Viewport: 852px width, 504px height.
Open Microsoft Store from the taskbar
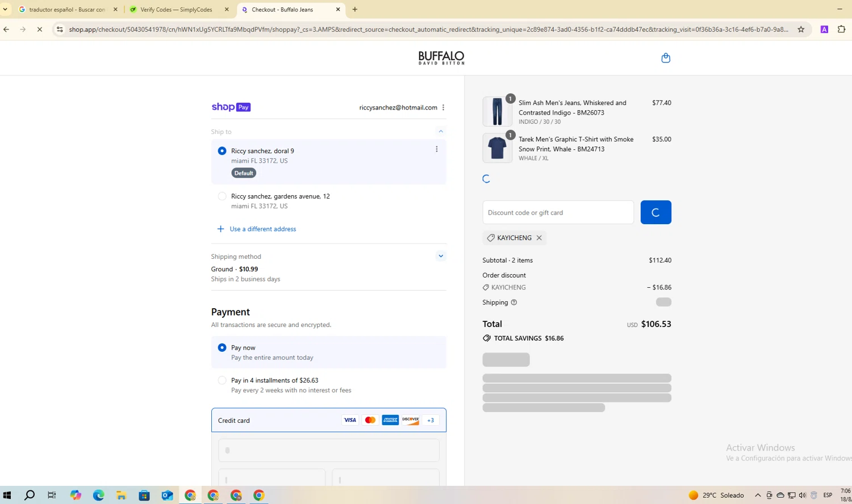[x=144, y=495]
